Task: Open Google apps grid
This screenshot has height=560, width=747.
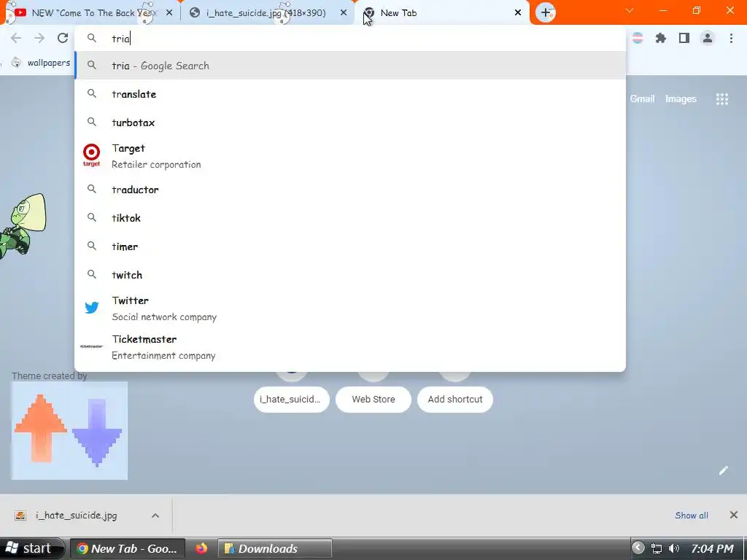Action: click(721, 99)
